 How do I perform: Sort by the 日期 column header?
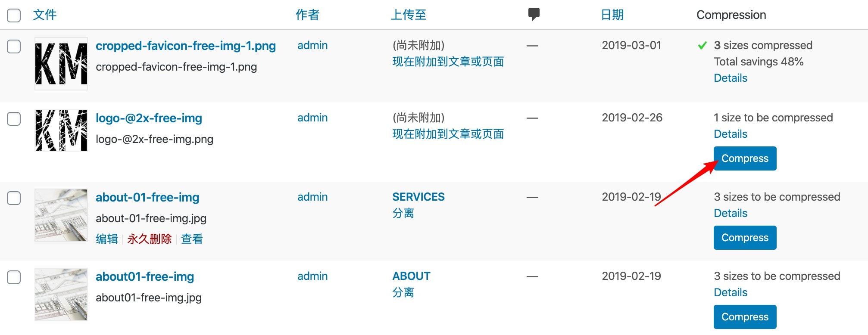point(612,15)
